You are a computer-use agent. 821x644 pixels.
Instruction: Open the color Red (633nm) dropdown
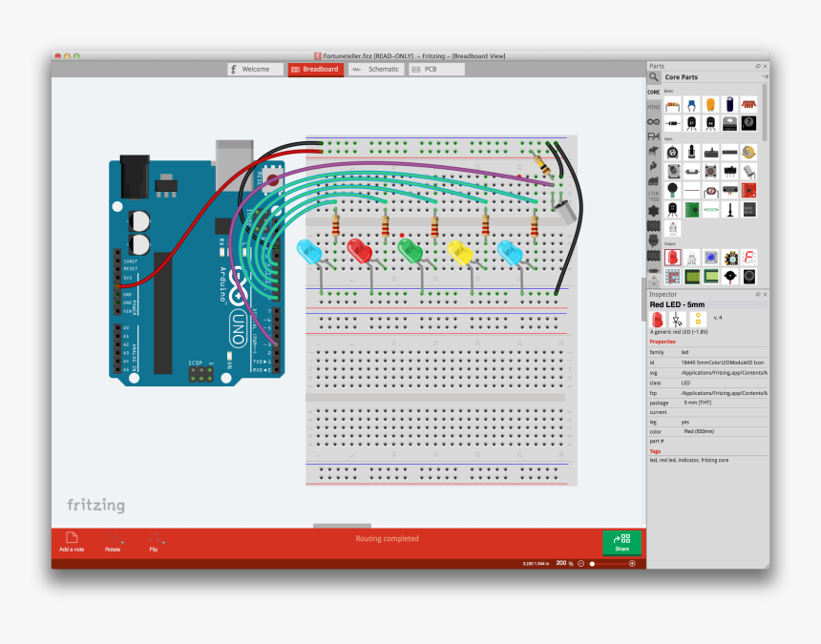pyautogui.click(x=725, y=431)
